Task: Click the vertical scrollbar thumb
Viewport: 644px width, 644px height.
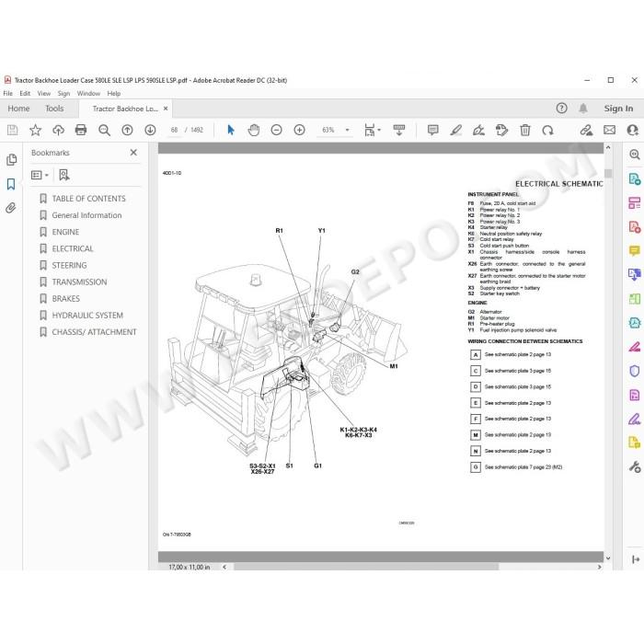Action: [608, 173]
